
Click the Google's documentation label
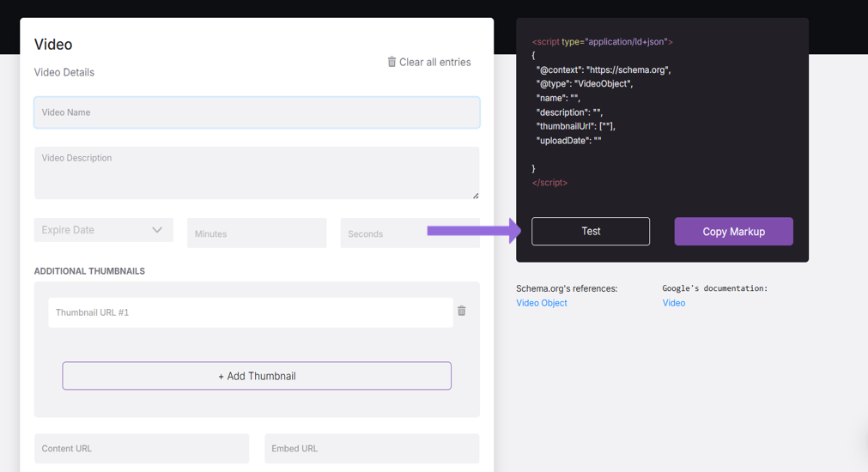click(714, 288)
